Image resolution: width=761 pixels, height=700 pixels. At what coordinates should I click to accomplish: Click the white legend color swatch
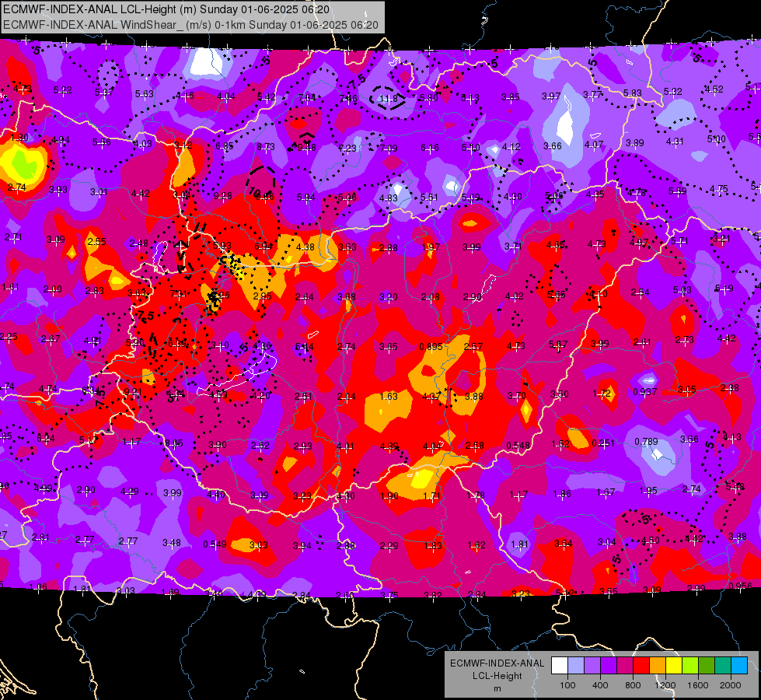(x=560, y=666)
